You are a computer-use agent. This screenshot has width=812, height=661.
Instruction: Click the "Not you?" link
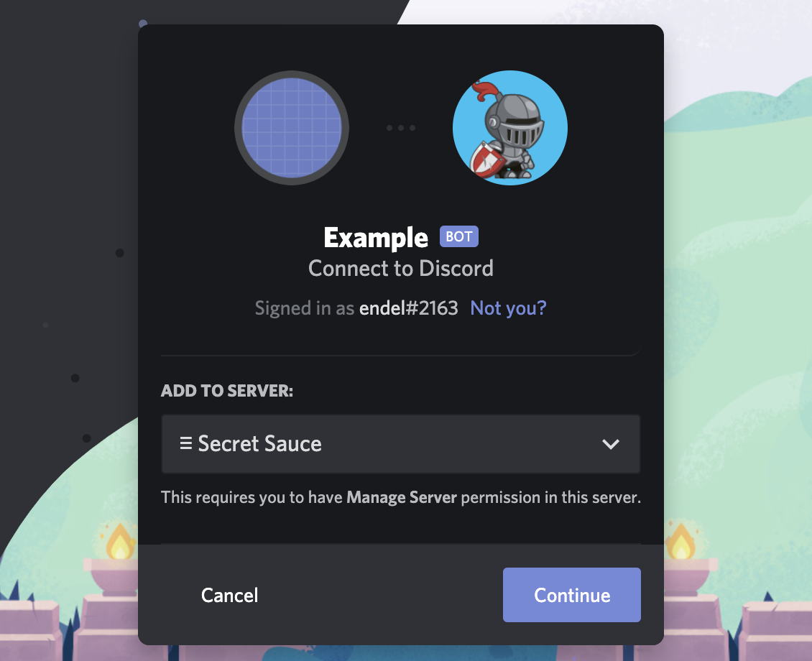509,308
